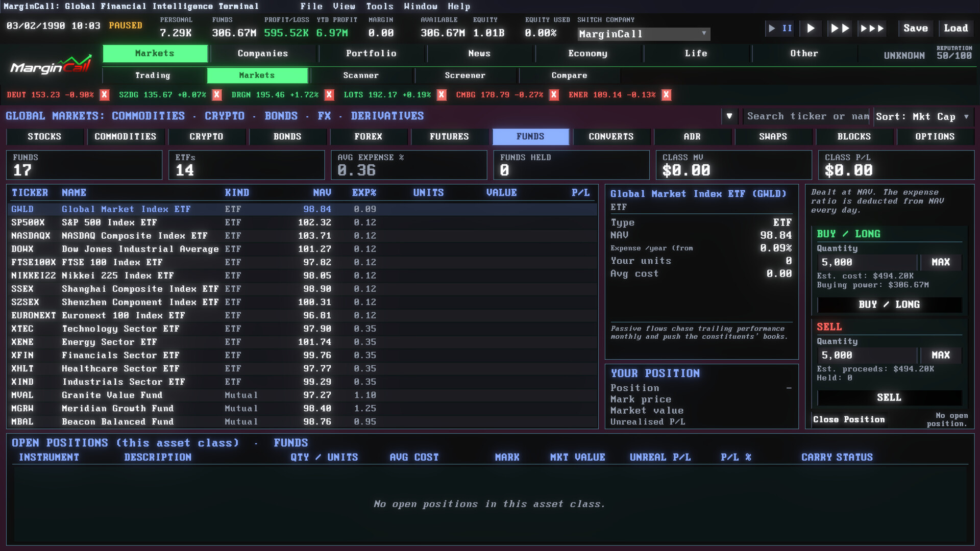Select the BLOCKS asset class tab
The width and height of the screenshot is (980, 551).
point(854,137)
